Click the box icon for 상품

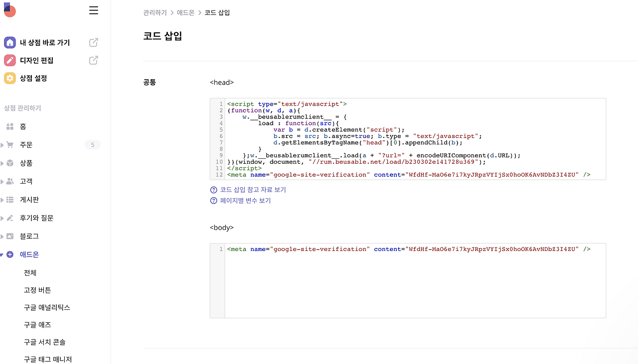click(x=10, y=163)
